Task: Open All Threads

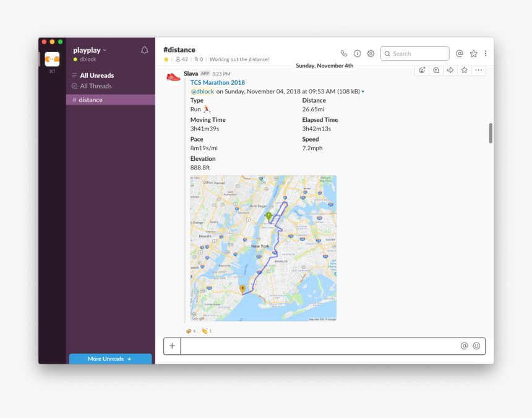Action: pyautogui.click(x=96, y=86)
